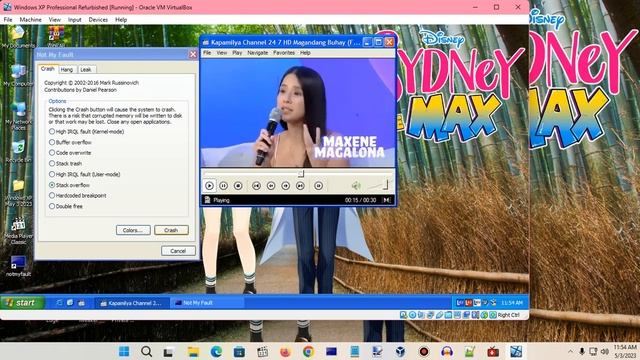The width and height of the screenshot is (640, 360).
Task: Open headphones app on host taskbar
Action: [447, 351]
